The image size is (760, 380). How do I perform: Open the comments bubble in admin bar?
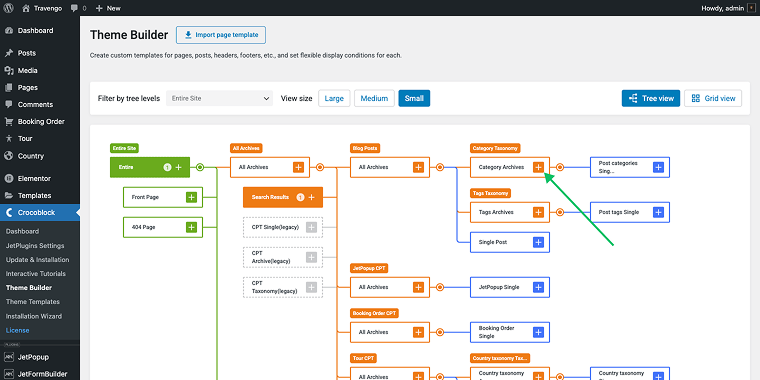78,8
